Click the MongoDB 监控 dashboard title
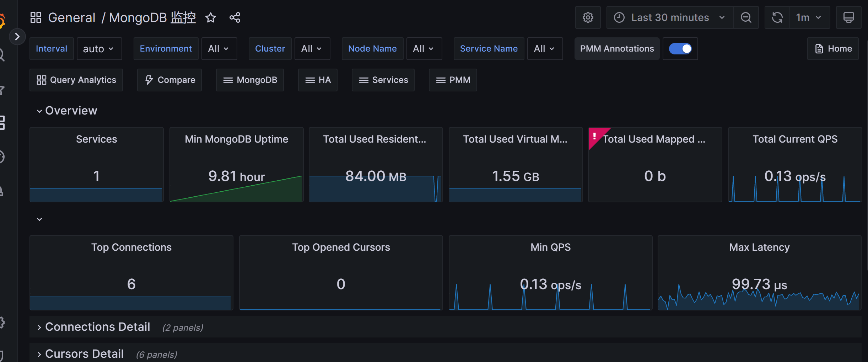Viewport: 868px width, 362px height. (x=152, y=17)
